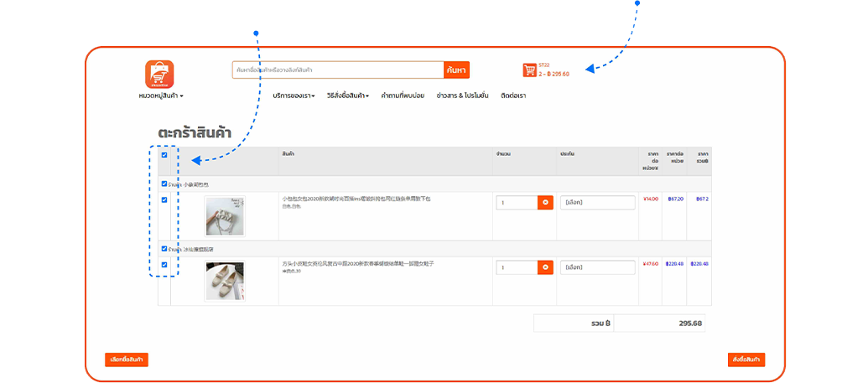868x383 pixels.
Task: Open the [เลือก] type selector for the shoes
Action: (597, 267)
